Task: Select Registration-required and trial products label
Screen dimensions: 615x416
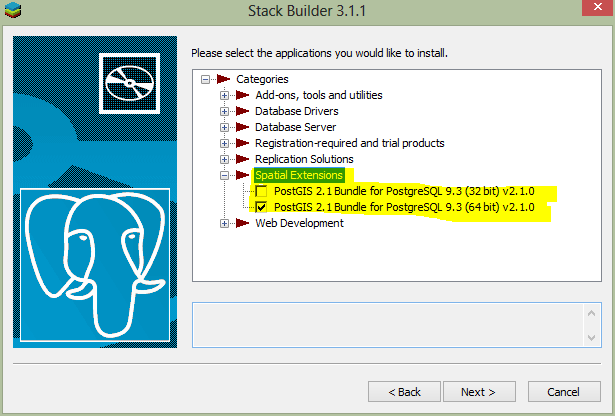Action: click(349, 144)
